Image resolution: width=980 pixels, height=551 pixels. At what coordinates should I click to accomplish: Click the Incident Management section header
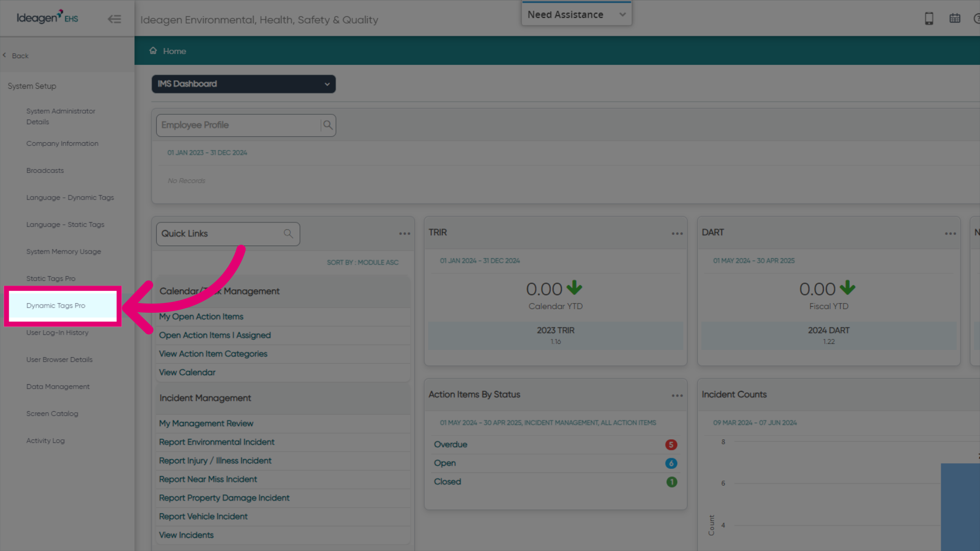pyautogui.click(x=283, y=398)
